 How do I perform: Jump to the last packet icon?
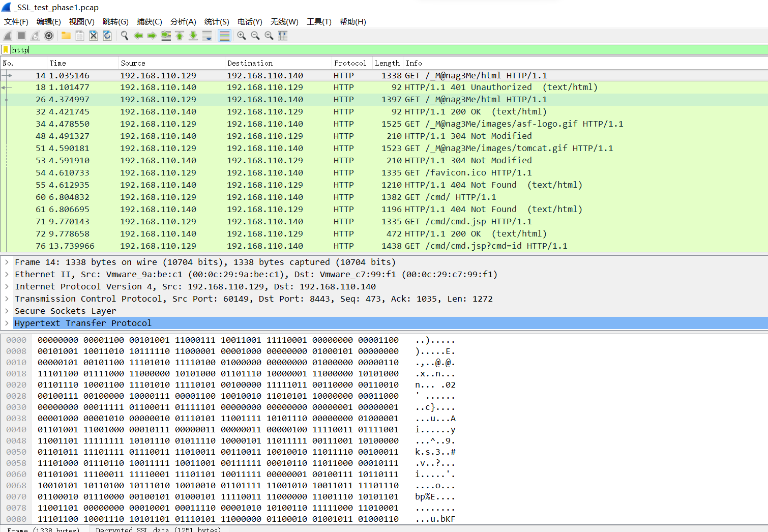[x=193, y=36]
